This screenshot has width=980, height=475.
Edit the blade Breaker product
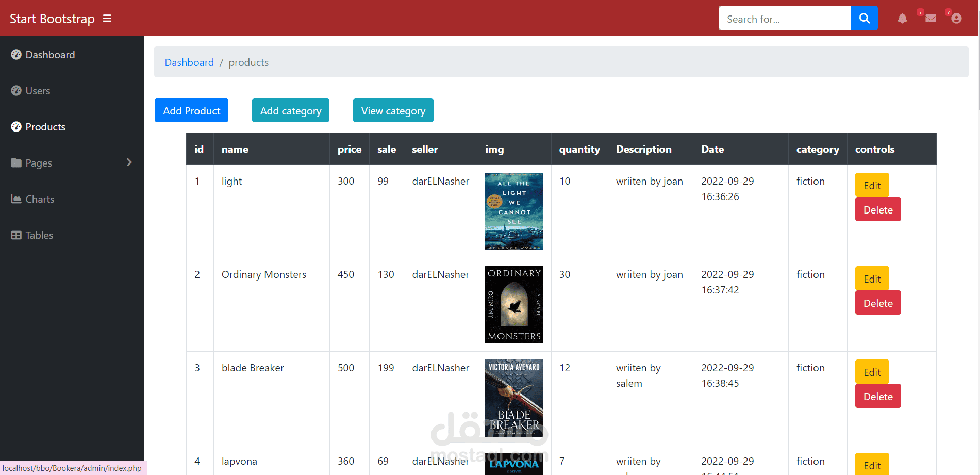coord(872,372)
